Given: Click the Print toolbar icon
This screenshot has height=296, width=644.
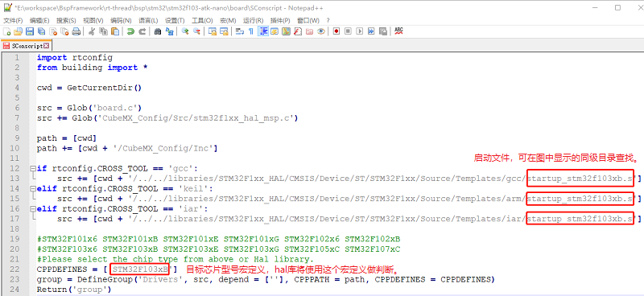Looking at the screenshot, I should pyautogui.click(x=76, y=31).
